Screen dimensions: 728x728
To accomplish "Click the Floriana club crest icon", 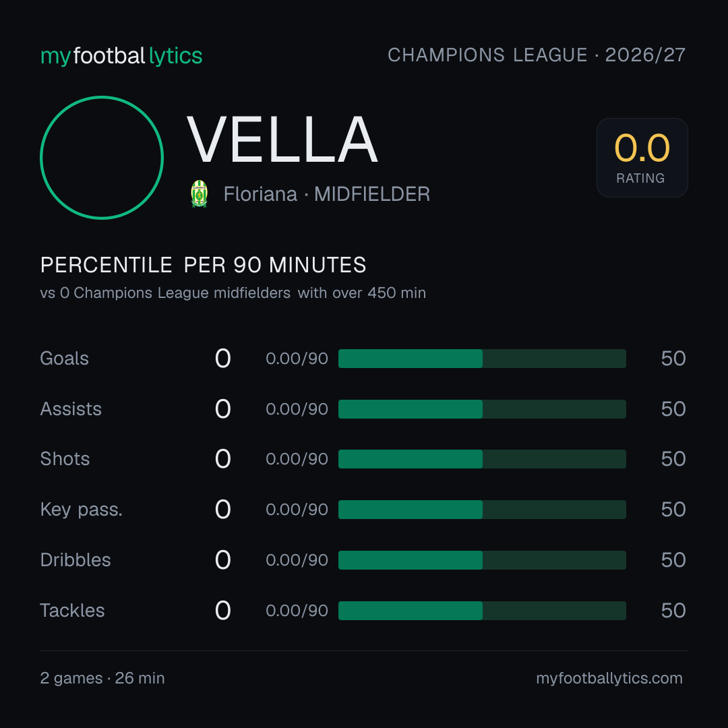I will click(x=199, y=193).
